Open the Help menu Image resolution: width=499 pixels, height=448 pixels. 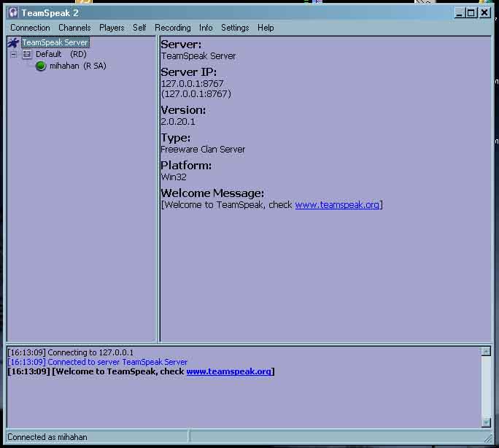tap(266, 28)
